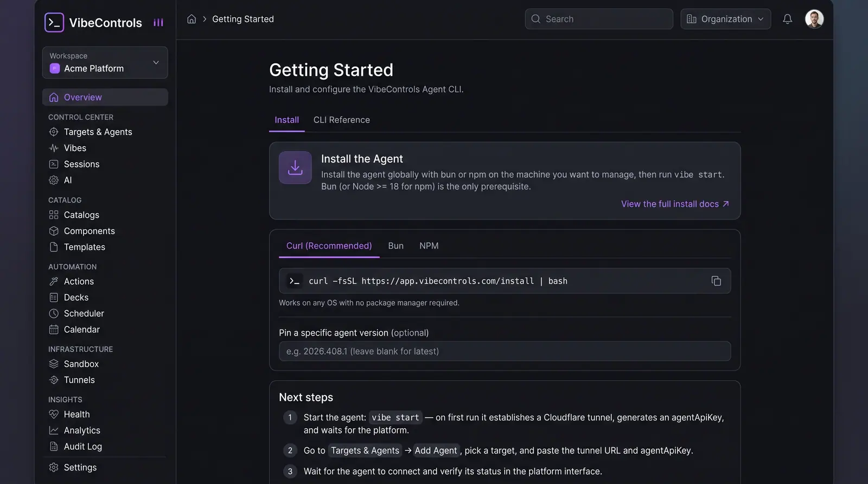Click the search magnifier icon
The width and height of the screenshot is (868, 484).
536,19
